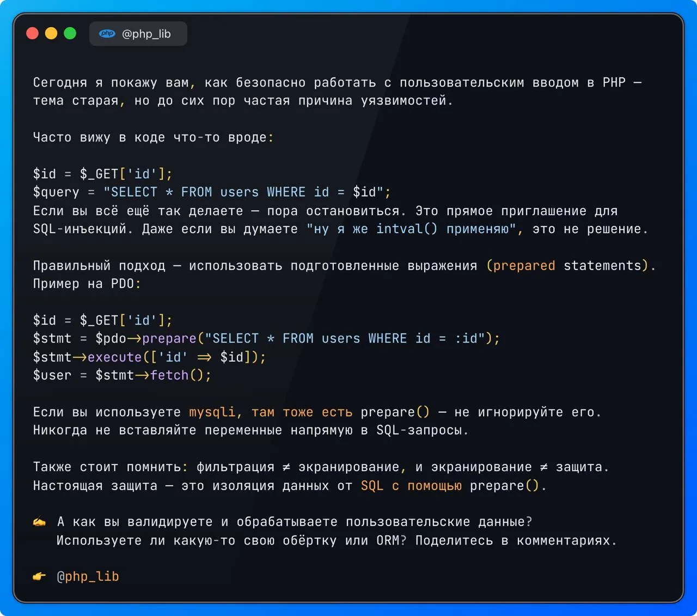Click the line "Никогда не вставляйте переменные напрямую"
697x616 pixels.
(250, 430)
